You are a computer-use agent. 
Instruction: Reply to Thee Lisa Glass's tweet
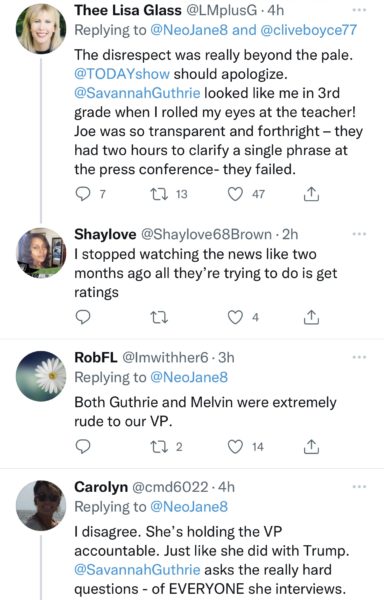pos(82,194)
